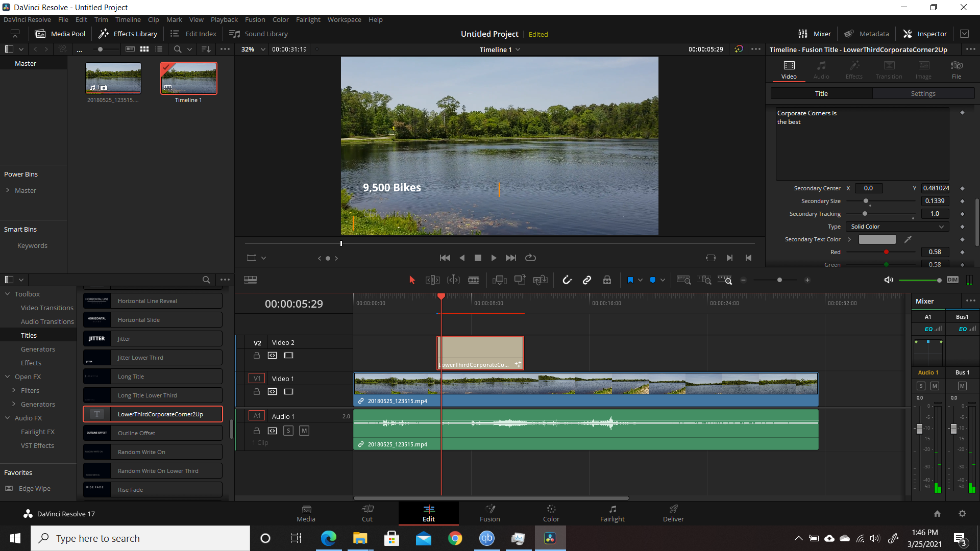The width and height of the screenshot is (980, 551).
Task: Collapse the Open FX tree
Action: tap(8, 377)
